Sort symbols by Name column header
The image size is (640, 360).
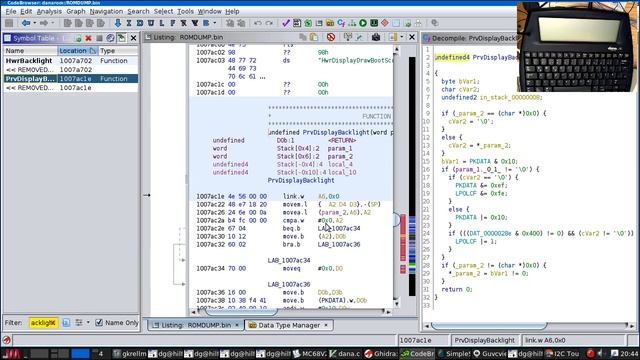(31, 51)
